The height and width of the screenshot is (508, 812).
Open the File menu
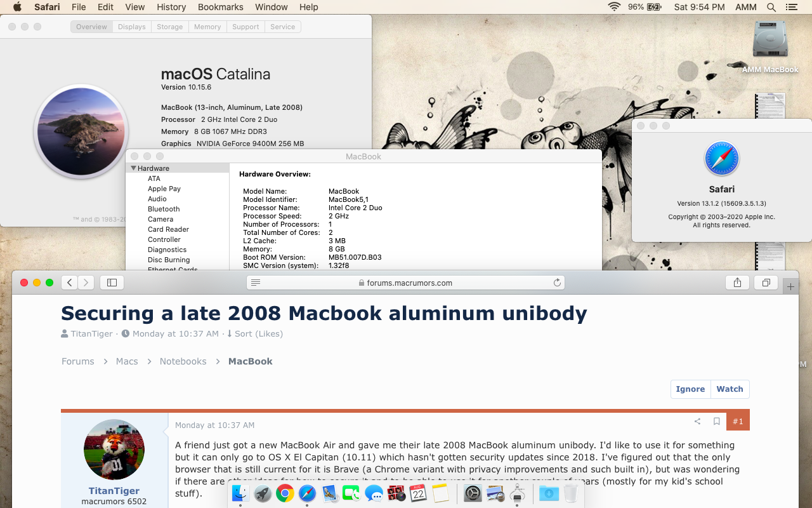(79, 7)
